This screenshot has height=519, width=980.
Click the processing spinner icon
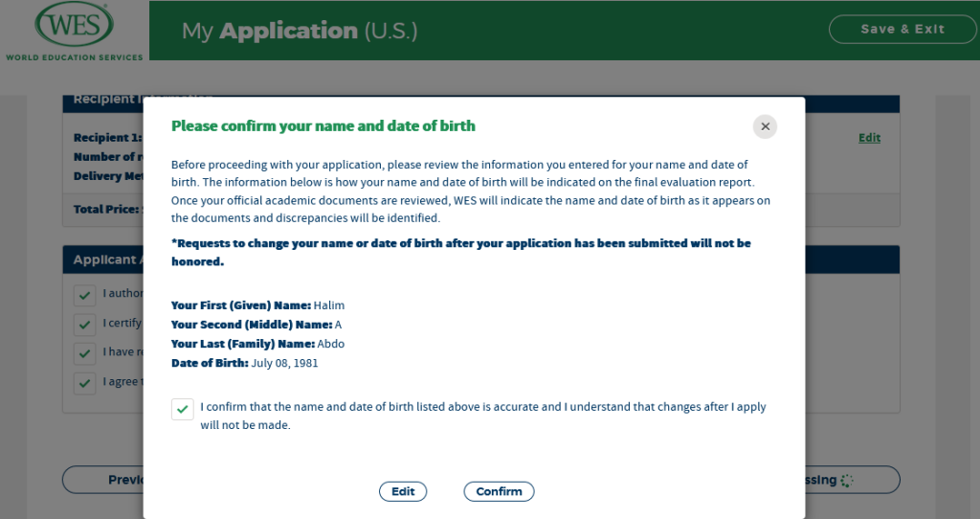[x=848, y=480]
